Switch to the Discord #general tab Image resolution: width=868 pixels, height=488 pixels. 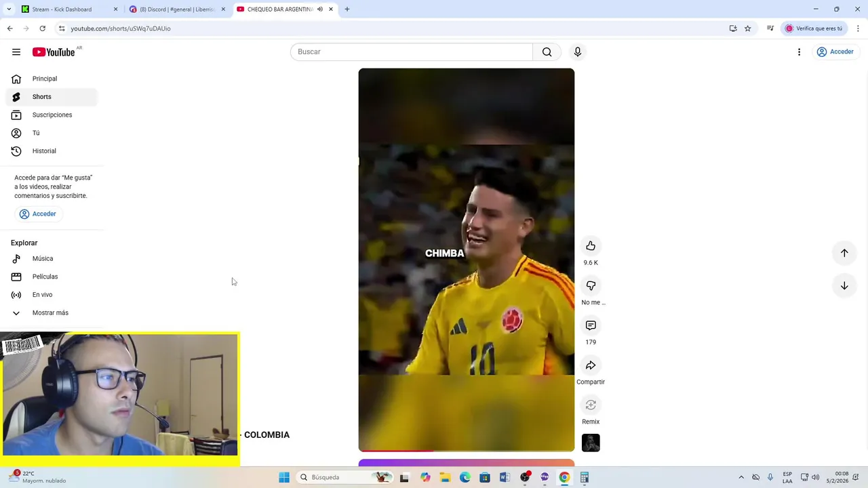(x=178, y=9)
